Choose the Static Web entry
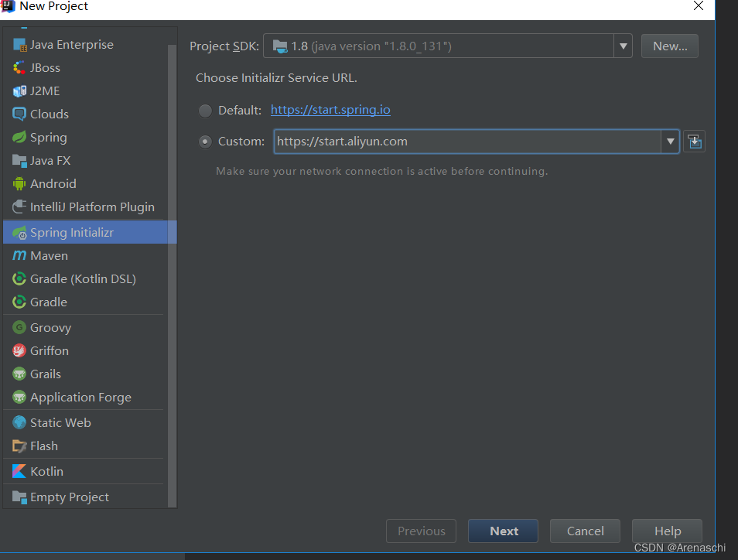 coord(59,422)
